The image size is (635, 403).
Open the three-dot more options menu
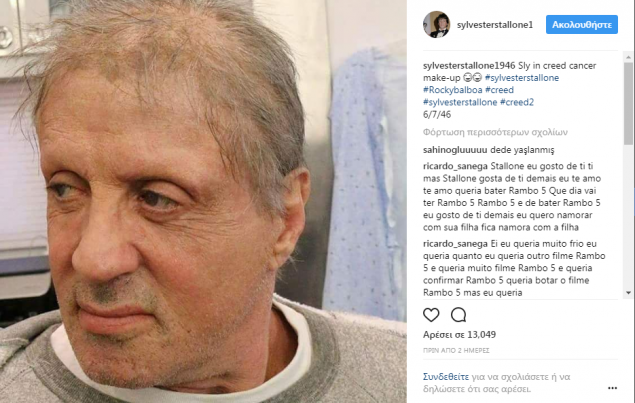click(612, 388)
